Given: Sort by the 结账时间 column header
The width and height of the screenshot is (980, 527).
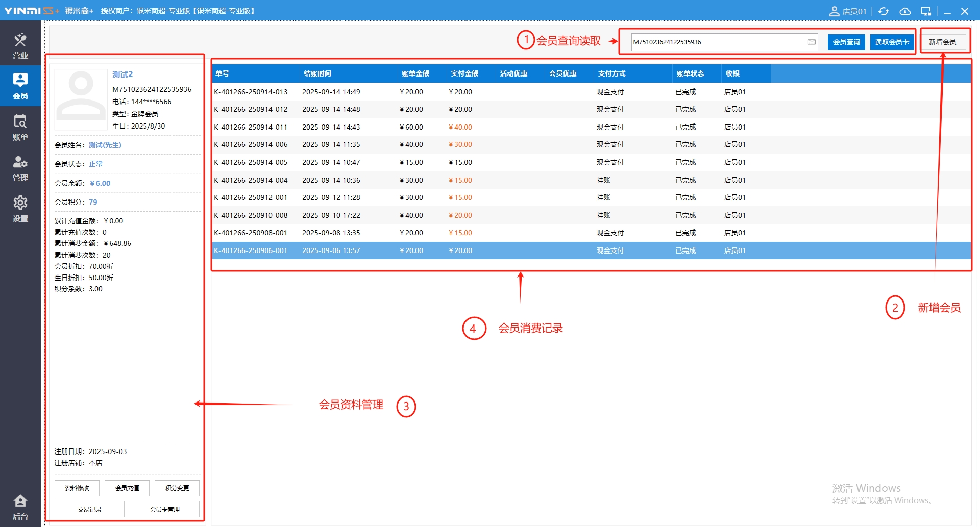Looking at the screenshot, I should point(317,73).
